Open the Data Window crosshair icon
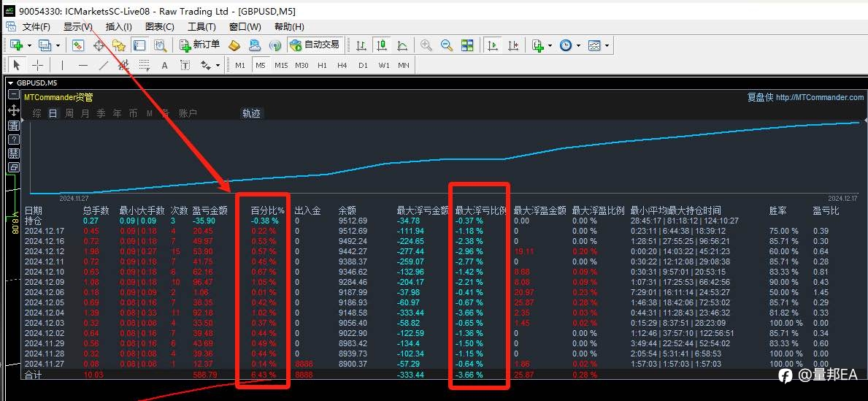Screen dimensions: 868x401 [x=99, y=45]
